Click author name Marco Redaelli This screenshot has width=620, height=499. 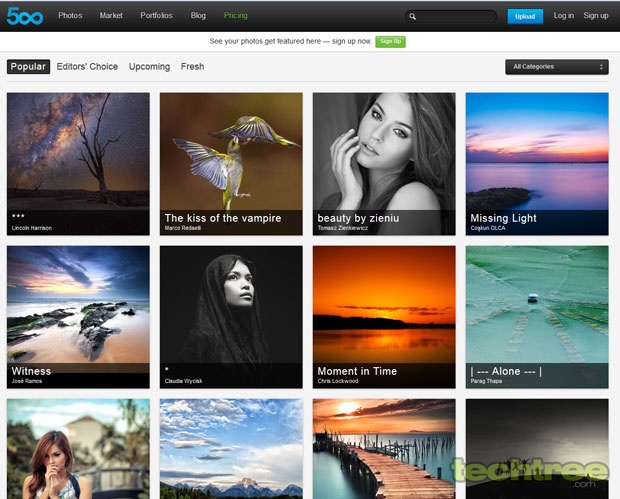(183, 228)
